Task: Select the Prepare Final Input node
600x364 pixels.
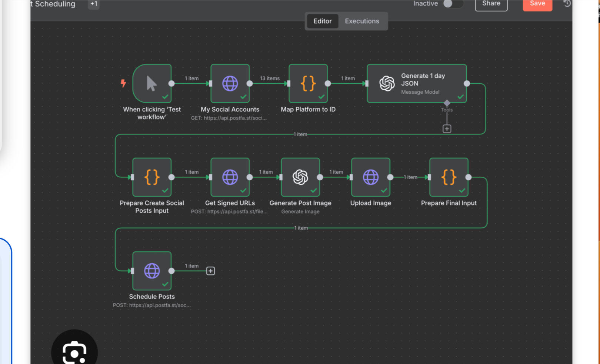Action: point(449,177)
